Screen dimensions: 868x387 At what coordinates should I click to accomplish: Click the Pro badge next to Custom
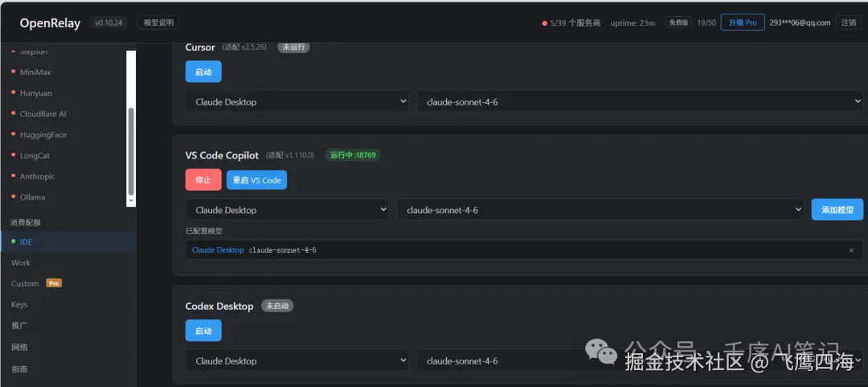point(54,283)
